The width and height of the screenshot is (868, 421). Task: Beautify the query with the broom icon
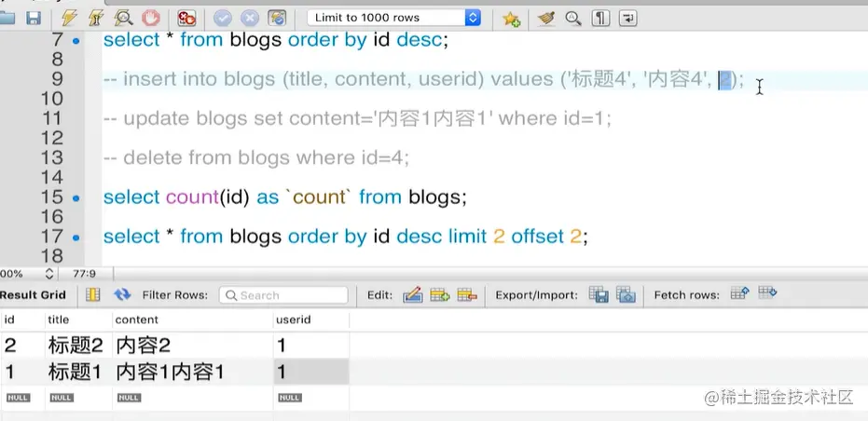point(546,19)
